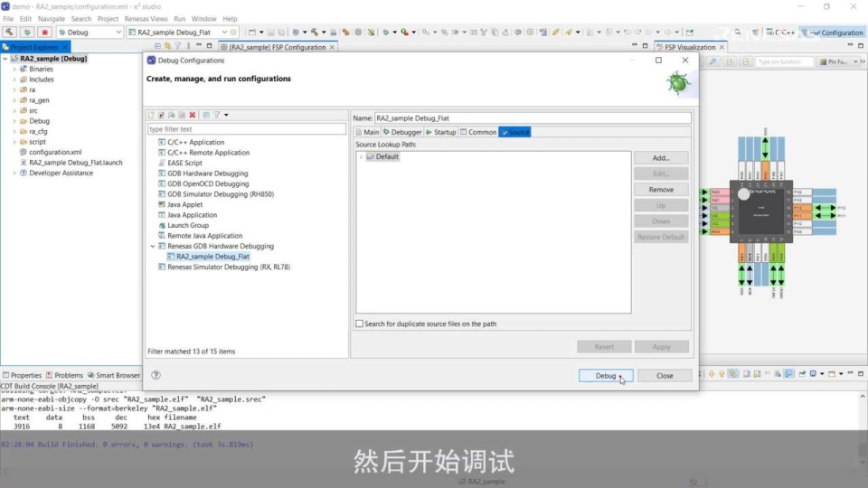This screenshot has width=868, height=488.
Task: Click the filter funnel icon in dialog
Action: (217, 115)
